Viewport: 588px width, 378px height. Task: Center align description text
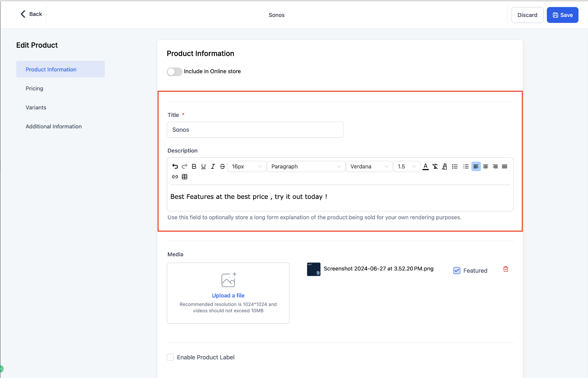(x=485, y=166)
